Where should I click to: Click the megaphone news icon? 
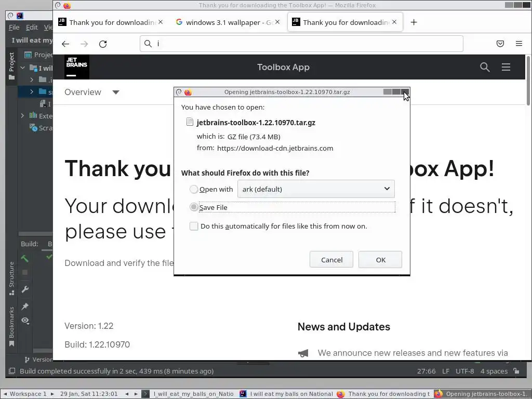[x=303, y=353]
